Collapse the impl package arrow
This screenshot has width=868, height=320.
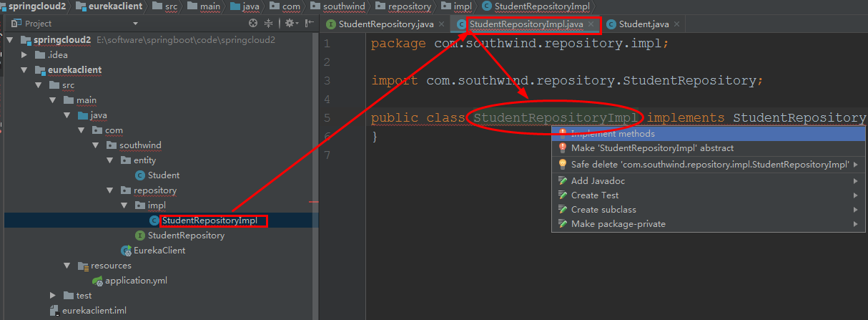pyautogui.click(x=124, y=205)
